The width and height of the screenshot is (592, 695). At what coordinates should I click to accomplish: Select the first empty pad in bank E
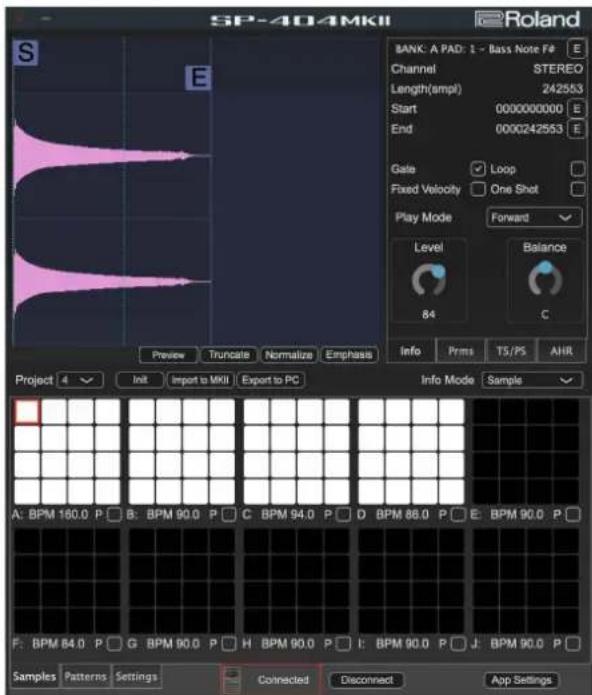click(x=486, y=412)
